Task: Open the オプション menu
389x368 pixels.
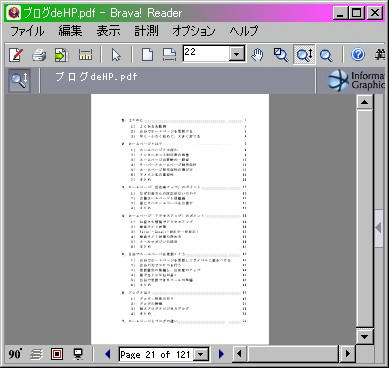Action: 194,31
